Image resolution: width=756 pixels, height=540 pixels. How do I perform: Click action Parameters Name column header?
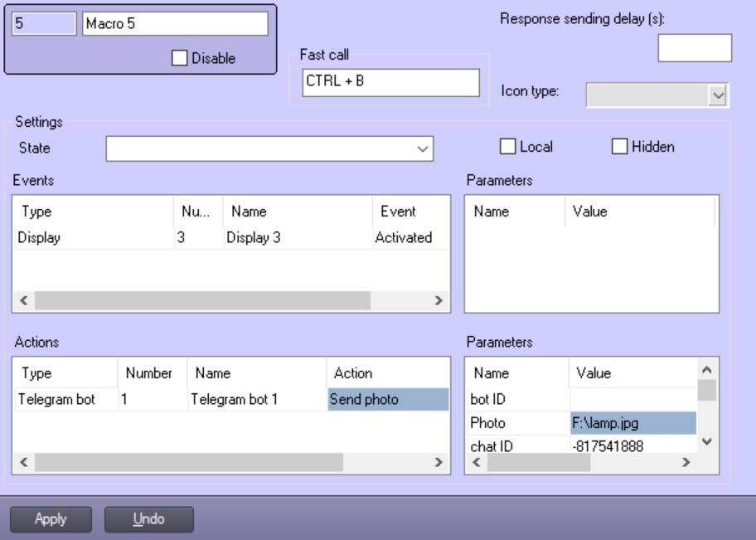coord(518,373)
